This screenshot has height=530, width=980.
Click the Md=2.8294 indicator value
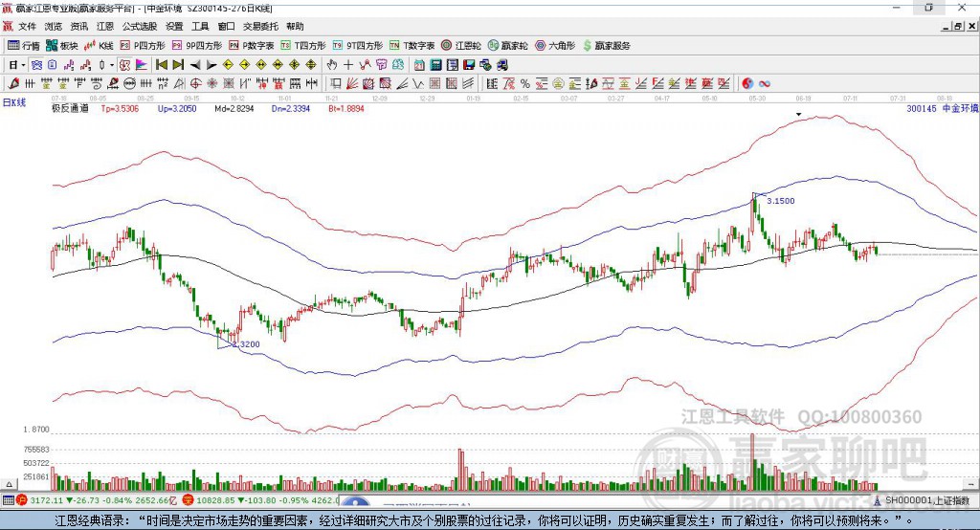click(x=234, y=109)
